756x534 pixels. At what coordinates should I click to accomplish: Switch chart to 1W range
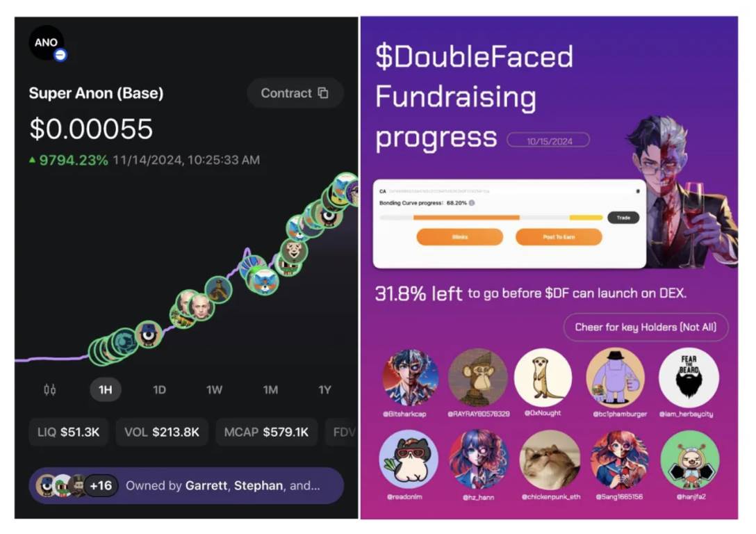pos(214,390)
